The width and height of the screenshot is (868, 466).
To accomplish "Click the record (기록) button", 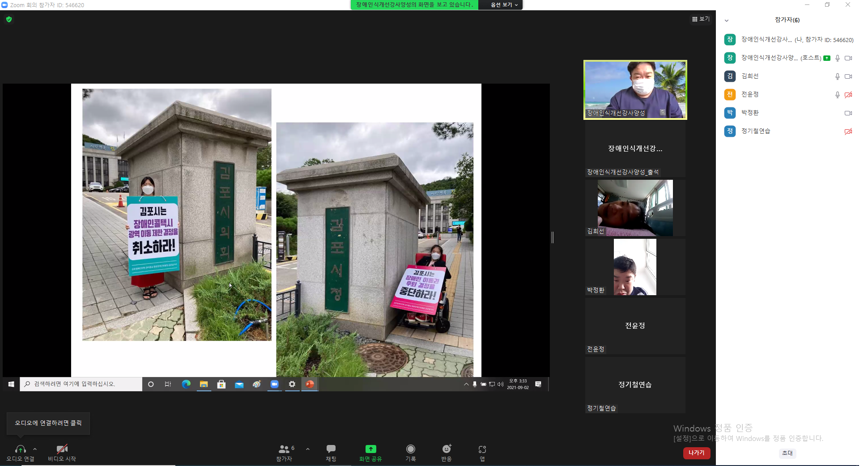I will point(411,453).
